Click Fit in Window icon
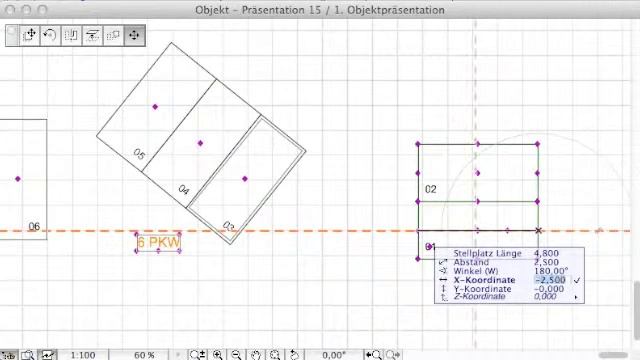 [x=275, y=355]
